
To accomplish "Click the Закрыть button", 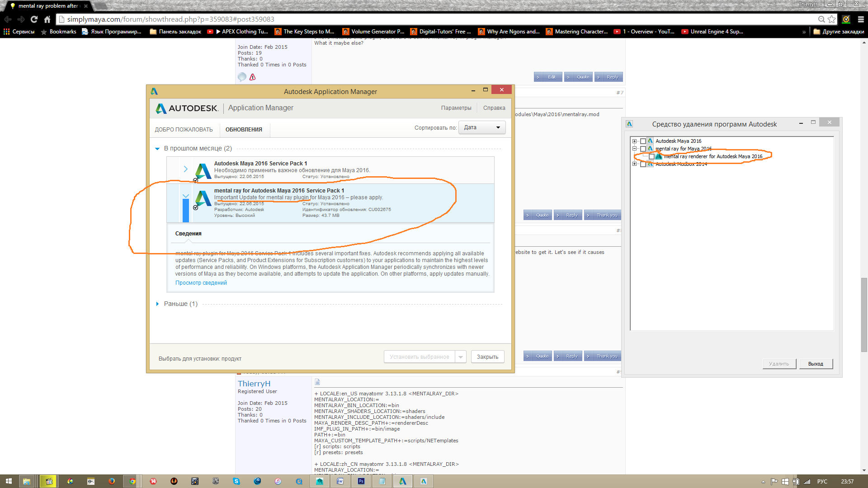I will (x=487, y=357).
